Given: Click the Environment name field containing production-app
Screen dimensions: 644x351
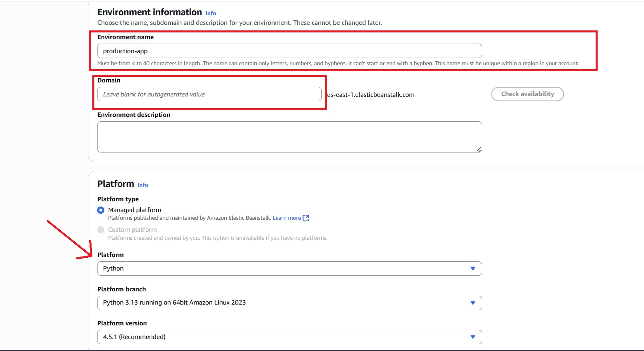Looking at the screenshot, I should tap(289, 51).
